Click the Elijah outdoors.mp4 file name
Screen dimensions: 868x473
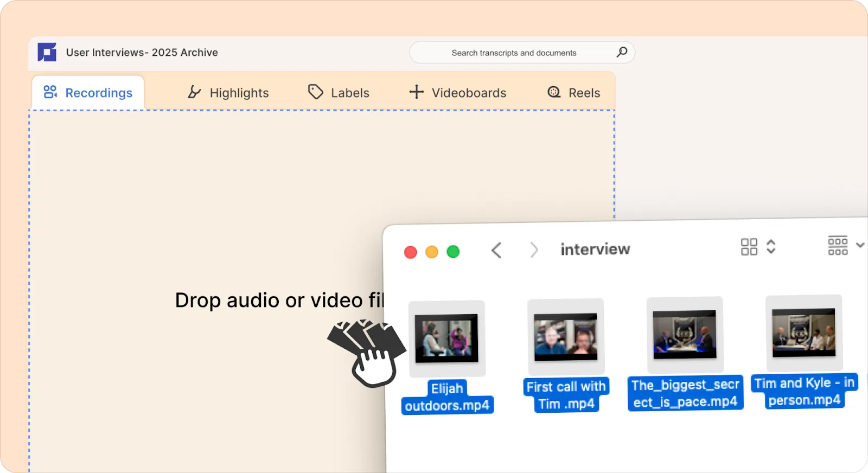pos(448,397)
